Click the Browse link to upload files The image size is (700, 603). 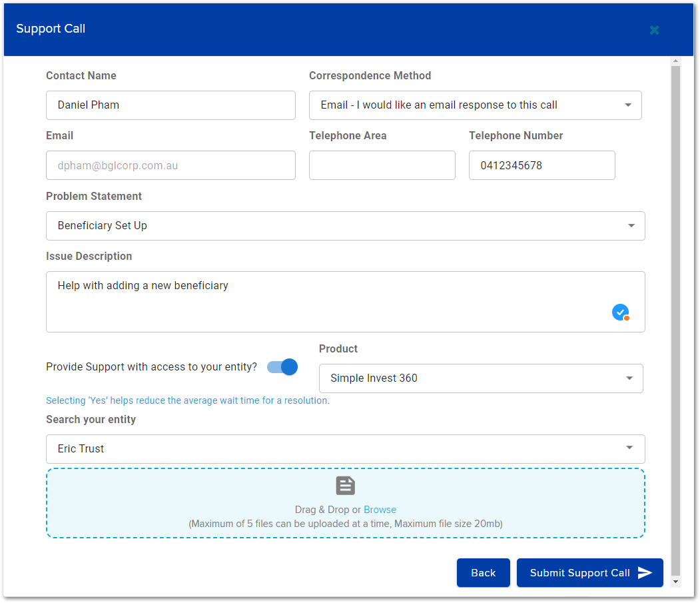point(380,510)
